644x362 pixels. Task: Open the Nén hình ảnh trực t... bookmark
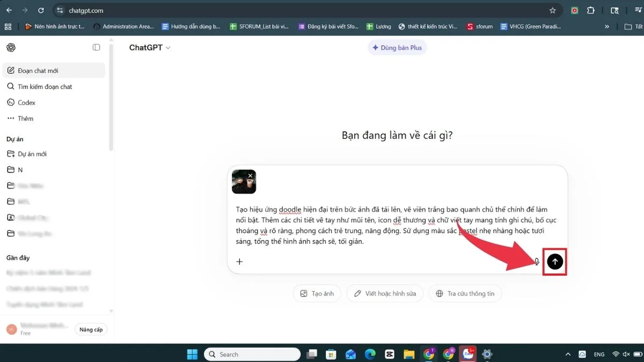(x=54, y=26)
